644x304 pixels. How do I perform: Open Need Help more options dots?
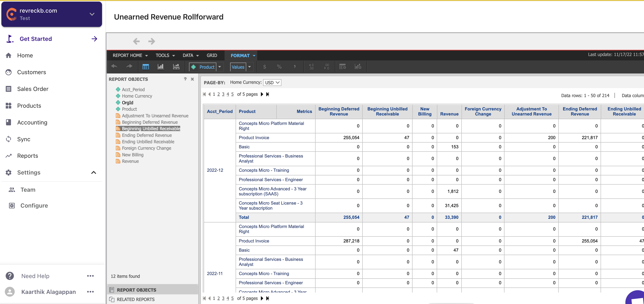(90, 276)
